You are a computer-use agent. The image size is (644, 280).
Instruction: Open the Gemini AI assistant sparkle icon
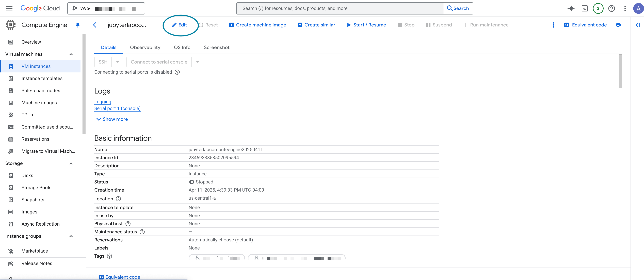pyautogui.click(x=571, y=8)
